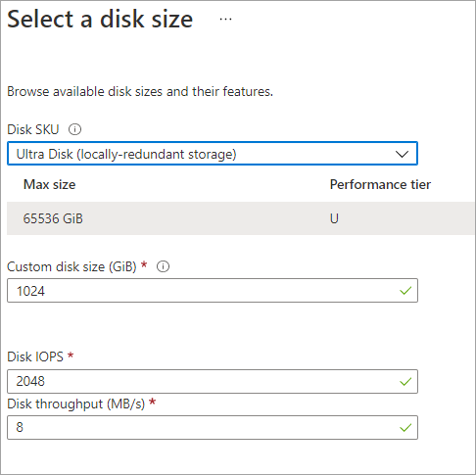Click the green checkmark in Disk IOPS

click(405, 381)
